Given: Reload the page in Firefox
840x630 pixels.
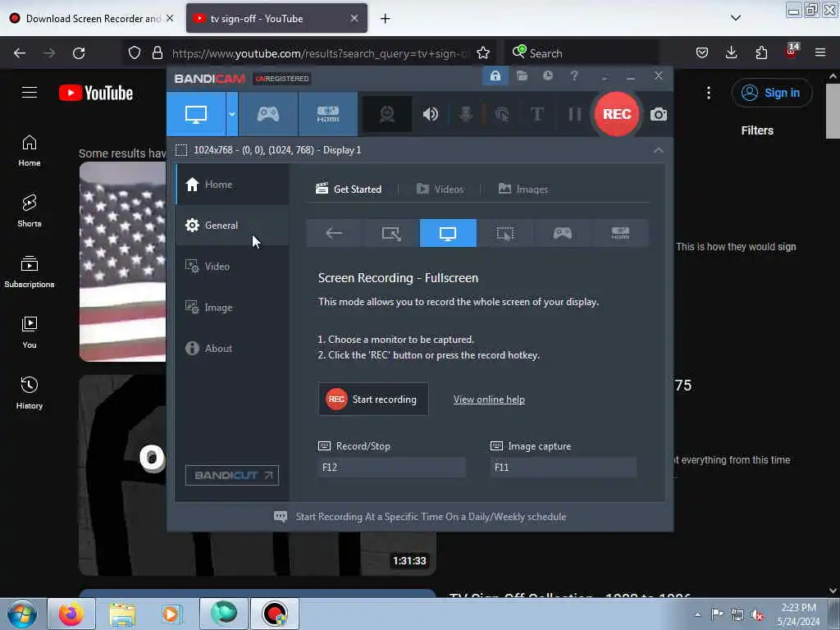Looking at the screenshot, I should click(79, 53).
